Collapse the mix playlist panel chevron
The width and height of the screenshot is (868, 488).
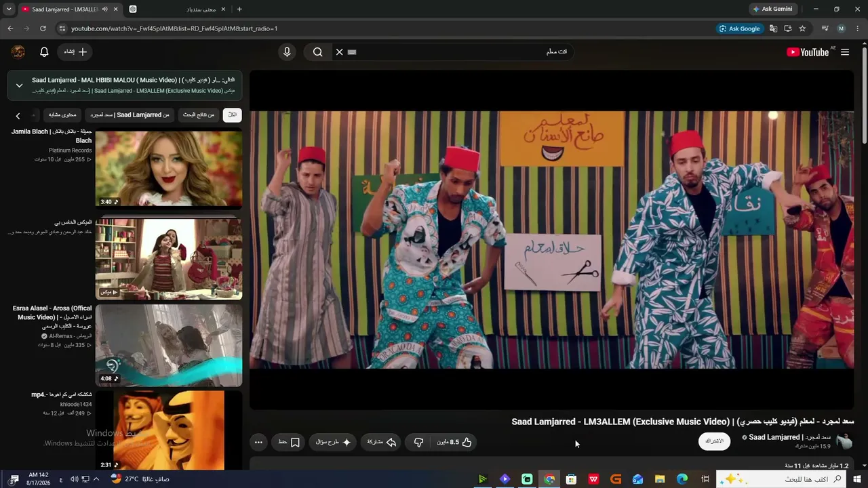click(19, 85)
